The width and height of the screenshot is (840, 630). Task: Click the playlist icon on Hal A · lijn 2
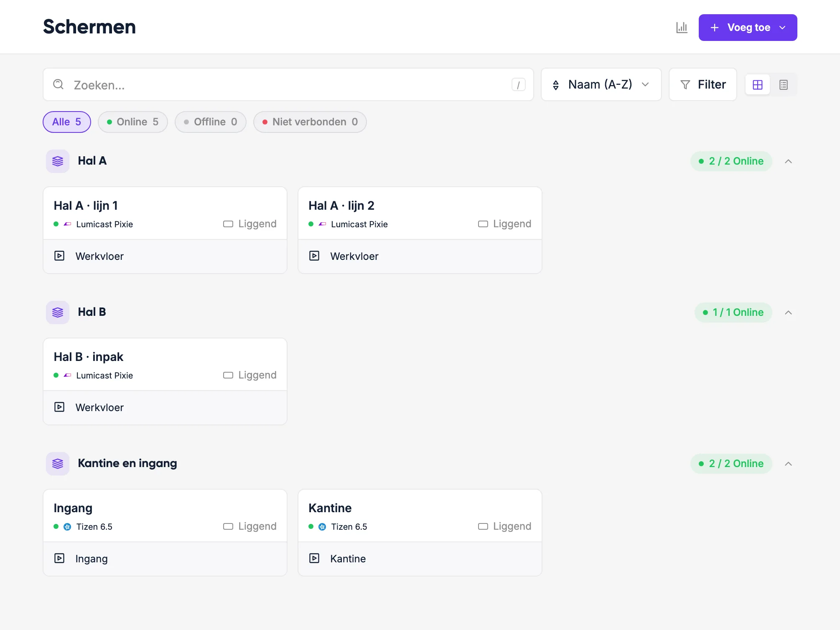(x=314, y=256)
